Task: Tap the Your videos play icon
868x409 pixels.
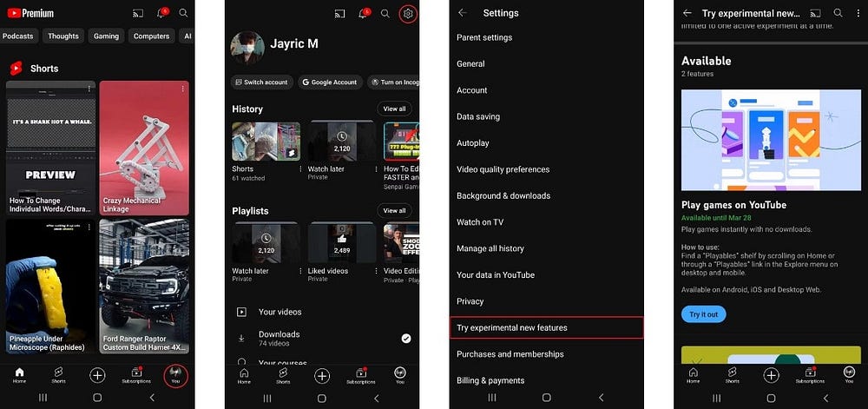Action: pos(241,312)
